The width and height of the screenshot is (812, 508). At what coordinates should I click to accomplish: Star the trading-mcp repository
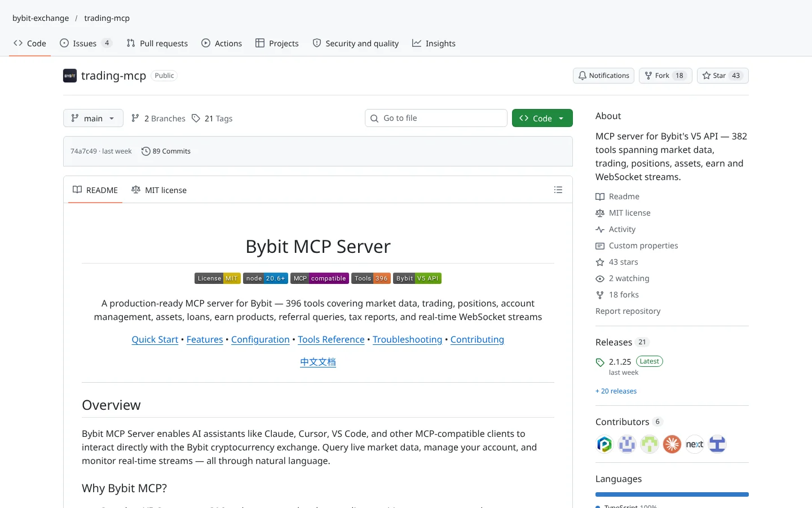723,76
